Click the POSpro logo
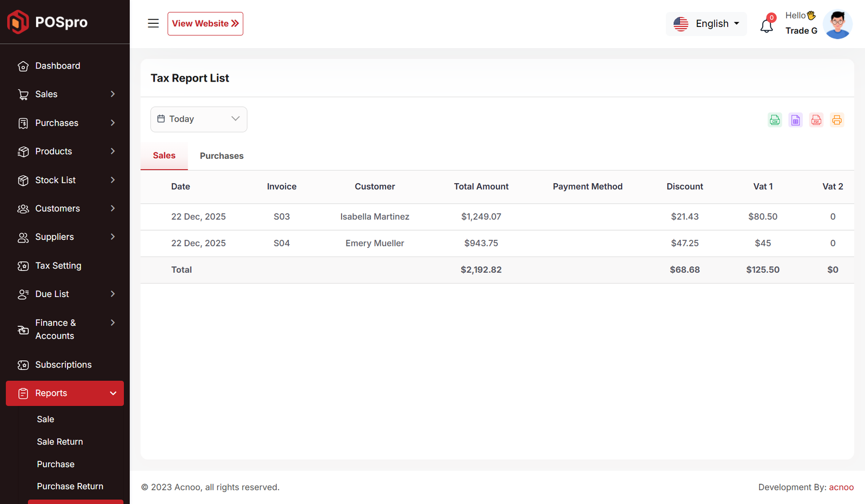 [x=48, y=22]
